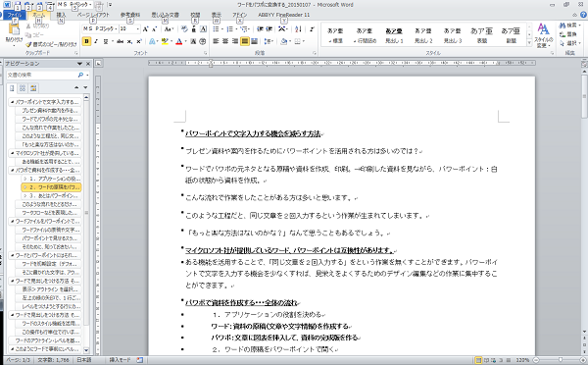
Task: Expand the 1．アプリケーションの役 heading
Action: [x=25, y=179]
